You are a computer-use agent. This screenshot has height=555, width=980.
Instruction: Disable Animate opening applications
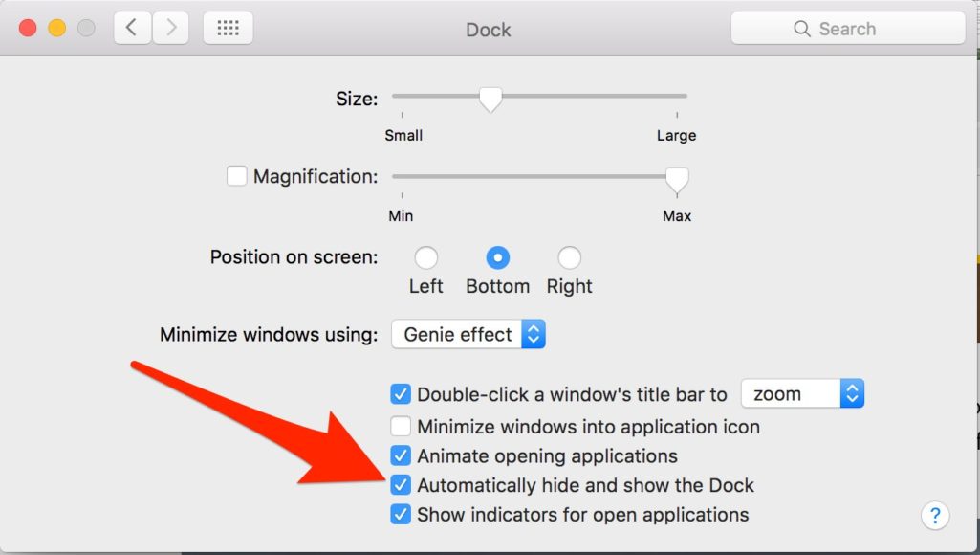coord(401,455)
